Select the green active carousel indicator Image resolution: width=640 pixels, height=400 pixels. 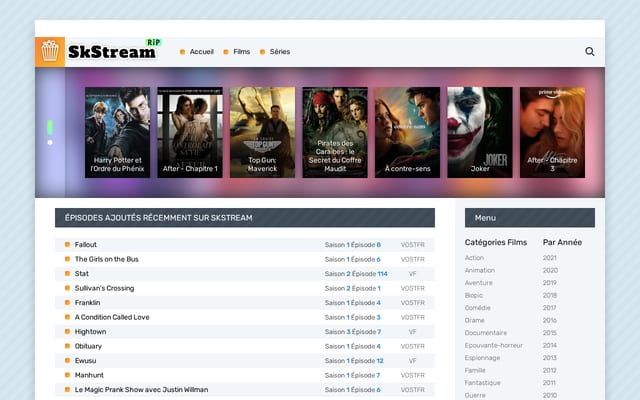point(50,127)
